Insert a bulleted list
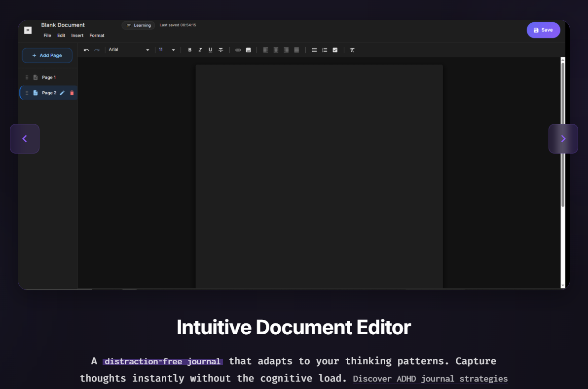Viewport: 588px width, 389px height. tap(314, 50)
